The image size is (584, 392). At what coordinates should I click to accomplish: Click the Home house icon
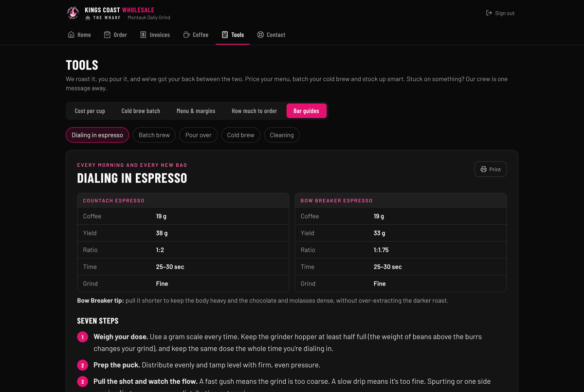tap(71, 35)
